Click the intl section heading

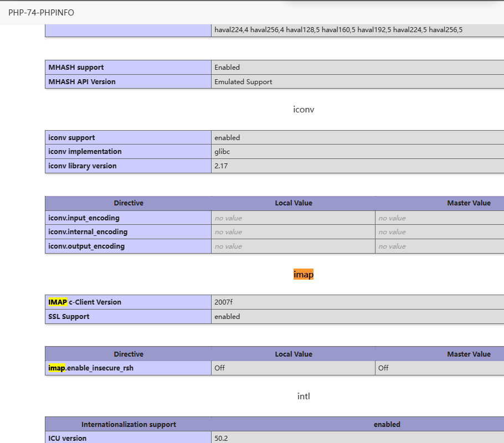tap(304, 396)
